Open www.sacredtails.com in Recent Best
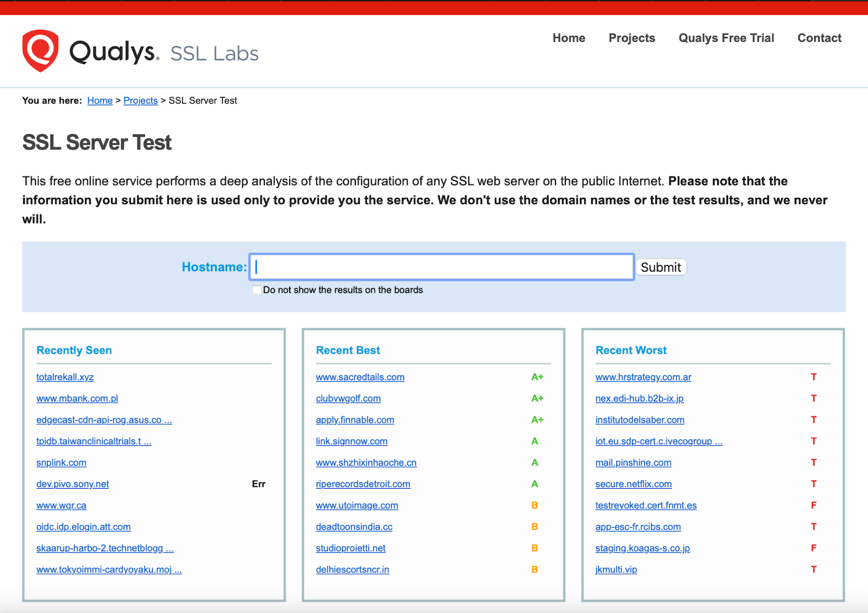 tap(360, 377)
